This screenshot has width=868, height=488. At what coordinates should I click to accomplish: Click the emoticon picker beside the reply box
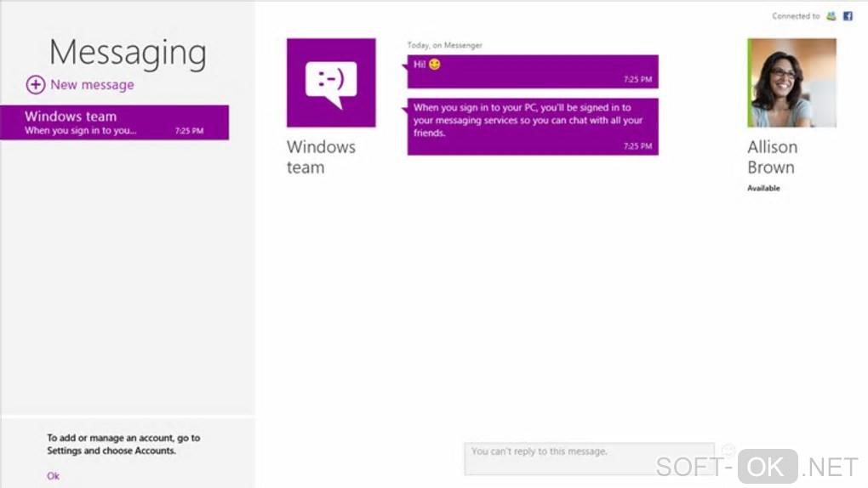pos(728,451)
